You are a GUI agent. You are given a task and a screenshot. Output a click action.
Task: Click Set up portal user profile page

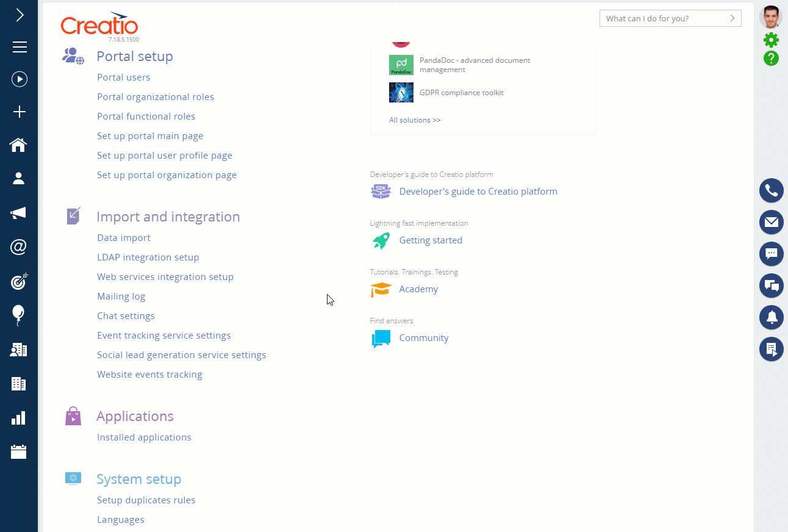coord(165,156)
